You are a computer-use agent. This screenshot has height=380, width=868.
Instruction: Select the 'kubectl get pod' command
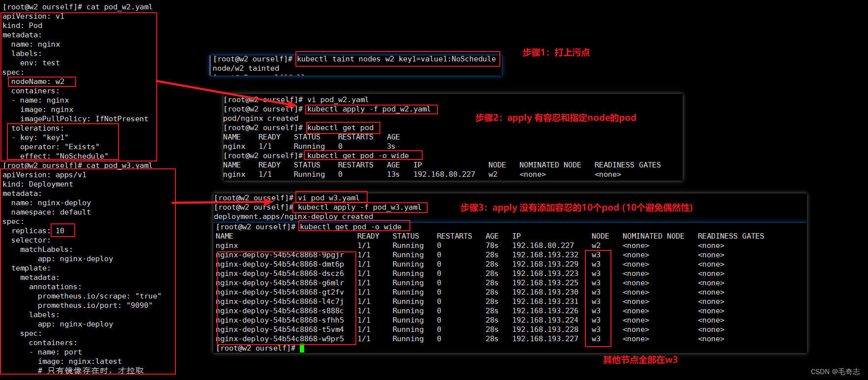pyautogui.click(x=341, y=128)
